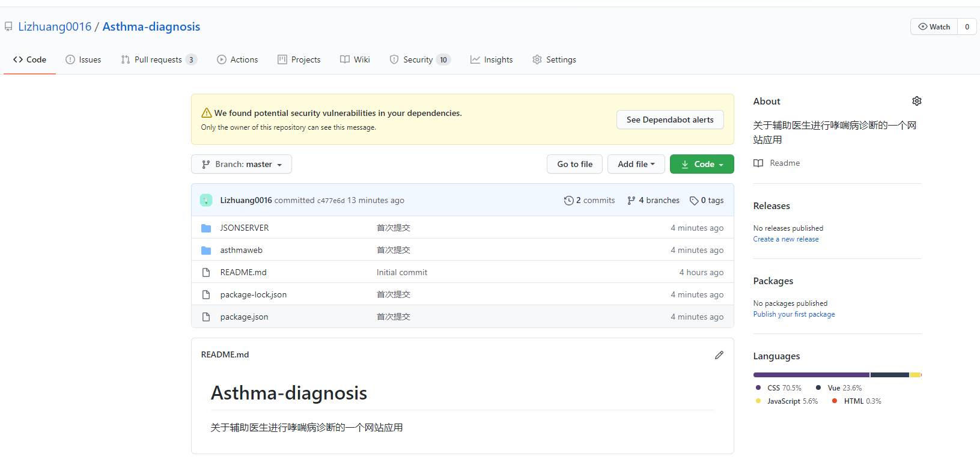The height and width of the screenshot is (474, 980).
Task: Open README.md file in list
Action: (243, 273)
